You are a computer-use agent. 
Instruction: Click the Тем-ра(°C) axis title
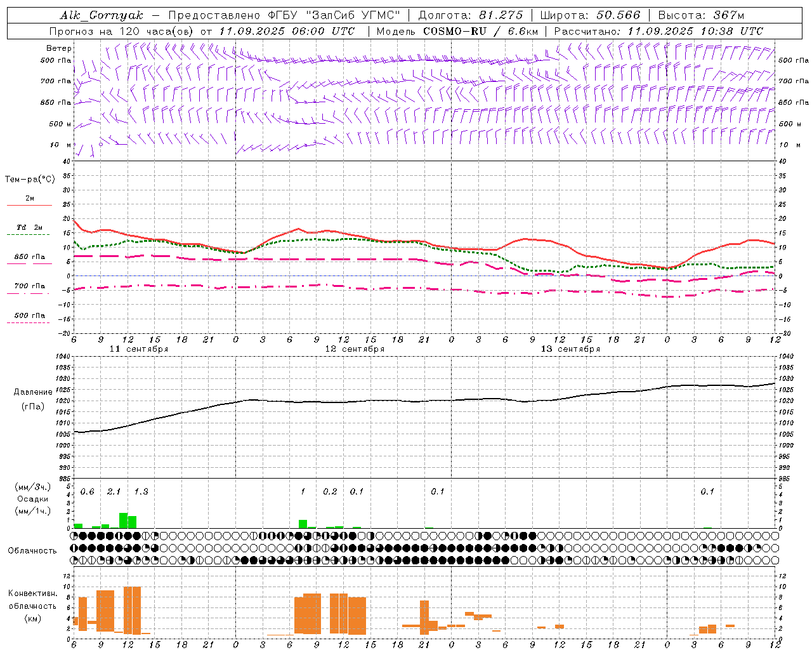pyautogui.click(x=30, y=180)
